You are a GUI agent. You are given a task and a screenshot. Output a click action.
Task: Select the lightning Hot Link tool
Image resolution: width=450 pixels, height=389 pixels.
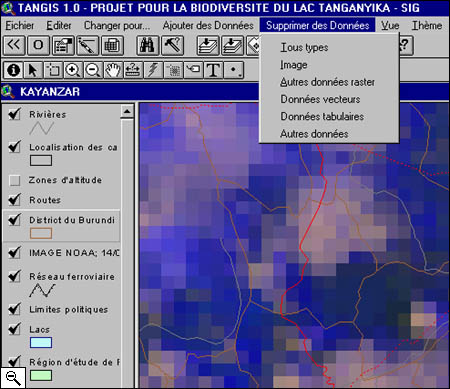pyautogui.click(x=153, y=70)
